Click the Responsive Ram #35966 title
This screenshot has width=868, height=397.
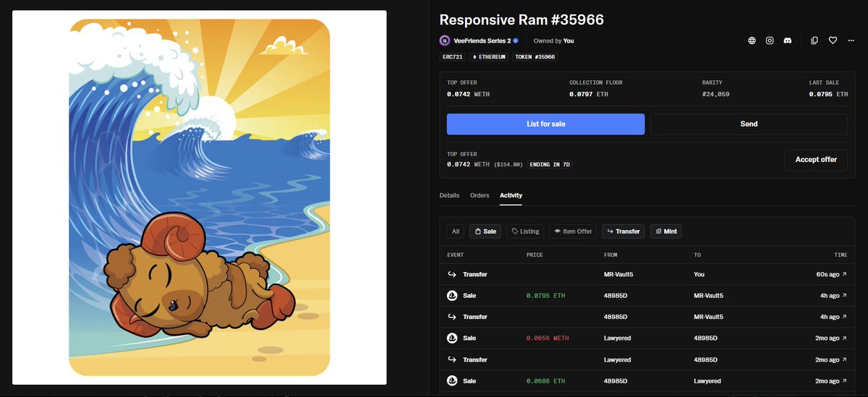(522, 20)
